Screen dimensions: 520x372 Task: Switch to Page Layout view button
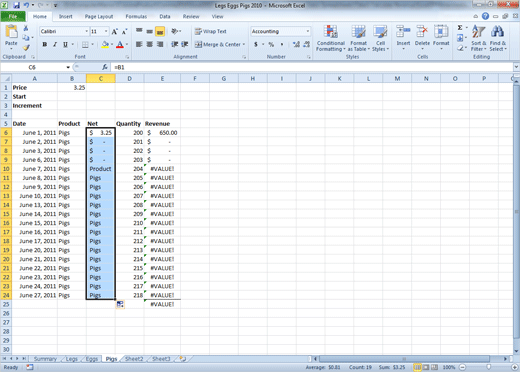point(426,367)
